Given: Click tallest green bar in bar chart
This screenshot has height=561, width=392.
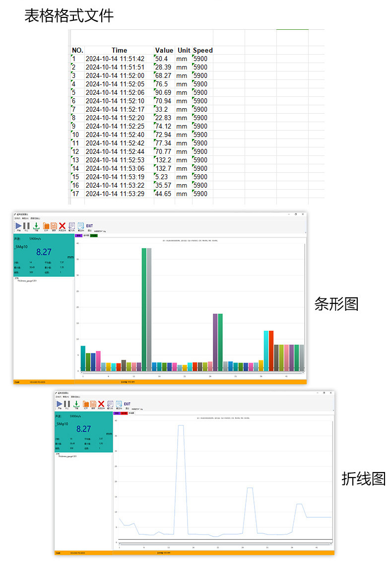Looking at the screenshot, I should coord(144,309).
